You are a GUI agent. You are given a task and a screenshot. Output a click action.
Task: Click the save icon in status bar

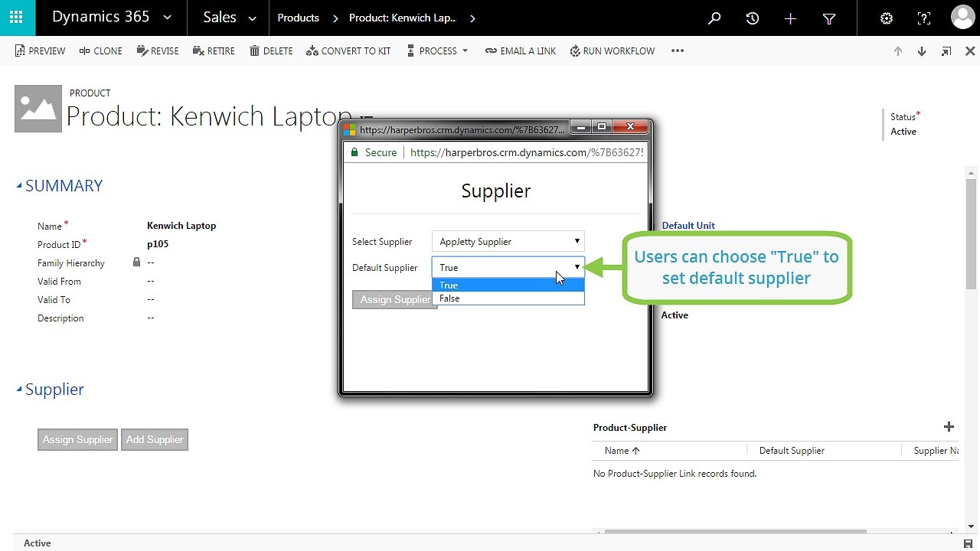969,543
